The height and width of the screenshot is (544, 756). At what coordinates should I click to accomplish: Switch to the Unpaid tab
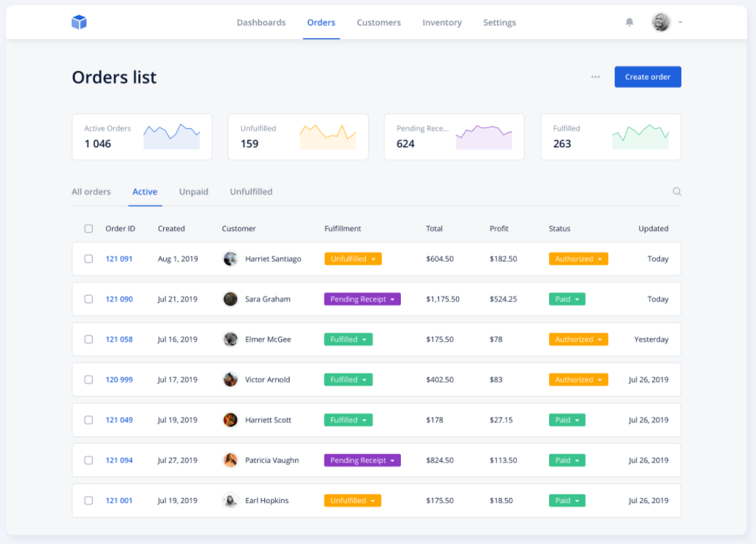point(194,192)
